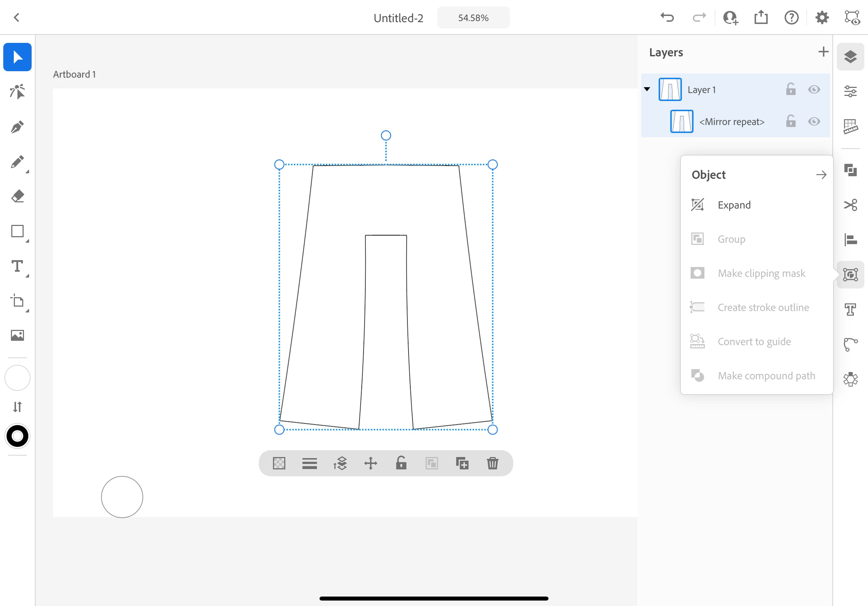Image resolution: width=868 pixels, height=606 pixels.
Task: Collapse Layer 1 disclosure triangle
Action: pyautogui.click(x=647, y=89)
